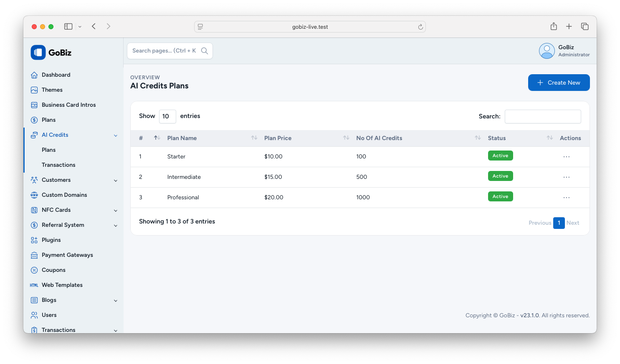Toggle the Safari sidebar icon
This screenshot has height=364, width=620.
click(68, 26)
